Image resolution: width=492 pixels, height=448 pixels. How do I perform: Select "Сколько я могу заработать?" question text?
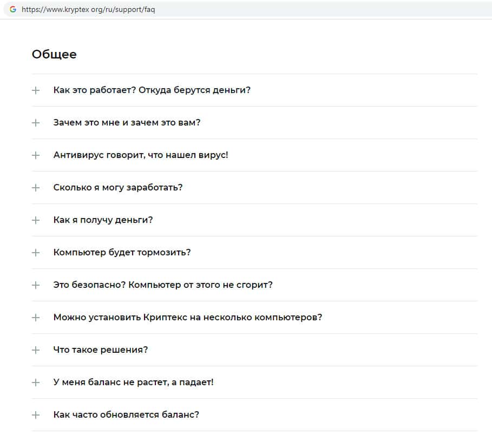point(118,187)
